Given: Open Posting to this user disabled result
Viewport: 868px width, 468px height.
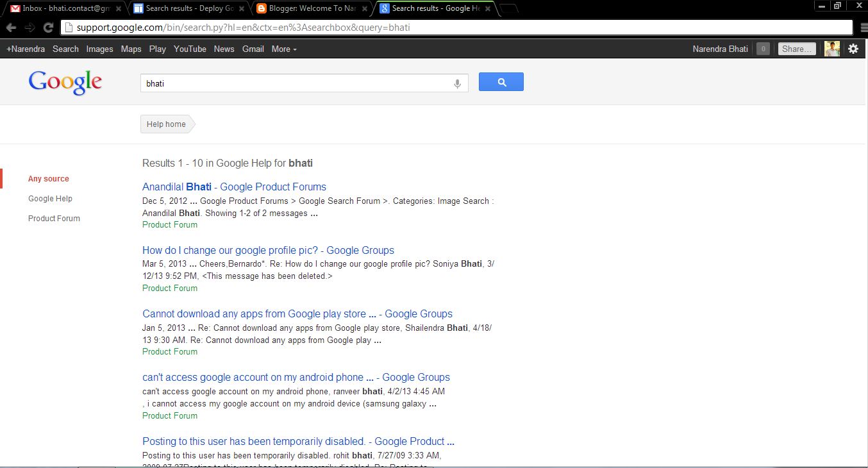Looking at the screenshot, I should coord(298,441).
